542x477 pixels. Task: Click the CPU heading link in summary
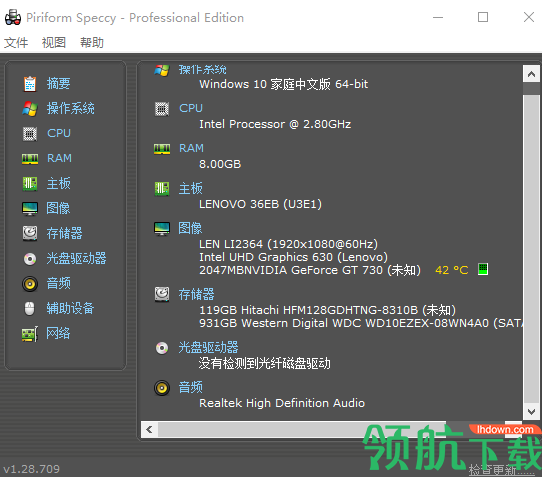coord(191,108)
